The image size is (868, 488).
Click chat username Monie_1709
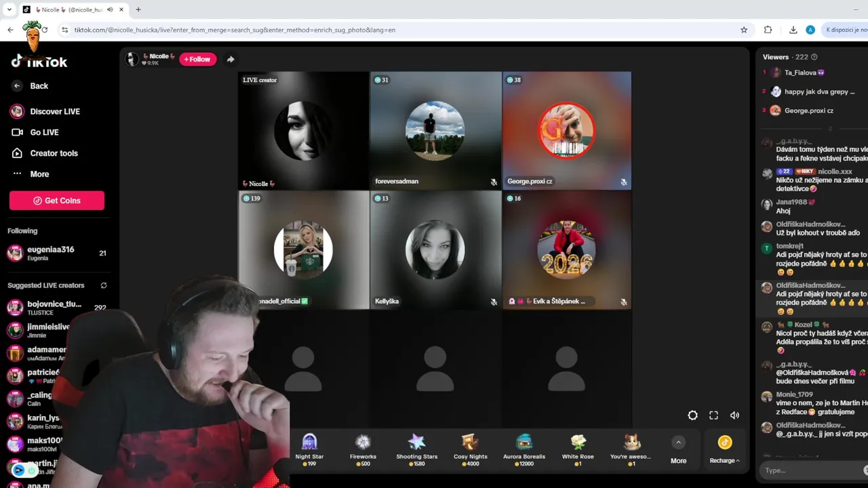(794, 394)
